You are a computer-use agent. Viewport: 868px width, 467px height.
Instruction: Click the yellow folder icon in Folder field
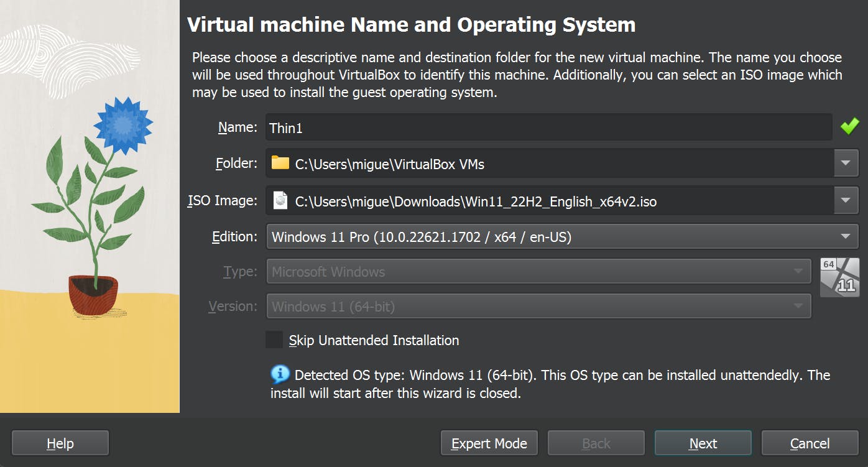280,163
